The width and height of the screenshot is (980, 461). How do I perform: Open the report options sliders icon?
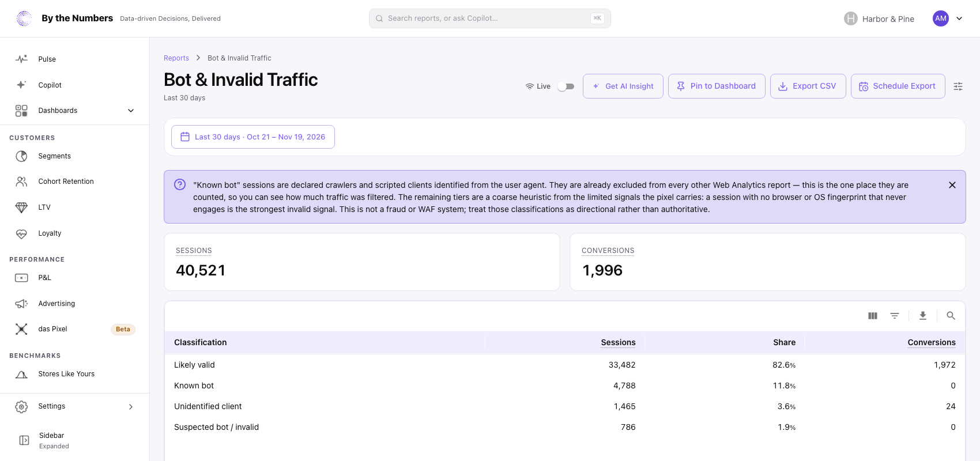[x=958, y=86]
